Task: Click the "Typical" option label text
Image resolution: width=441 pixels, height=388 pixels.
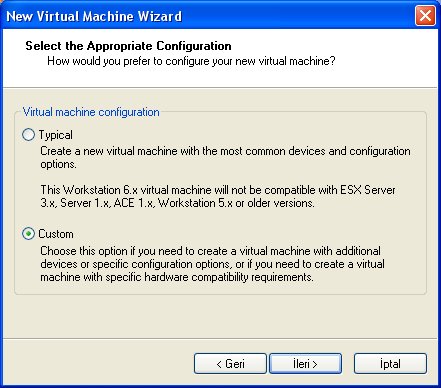Action: 56,135
